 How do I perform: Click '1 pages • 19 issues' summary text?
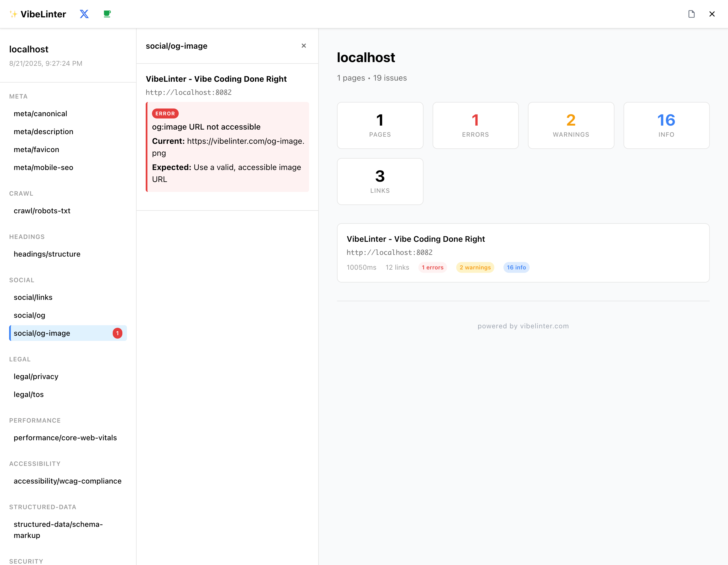point(372,78)
